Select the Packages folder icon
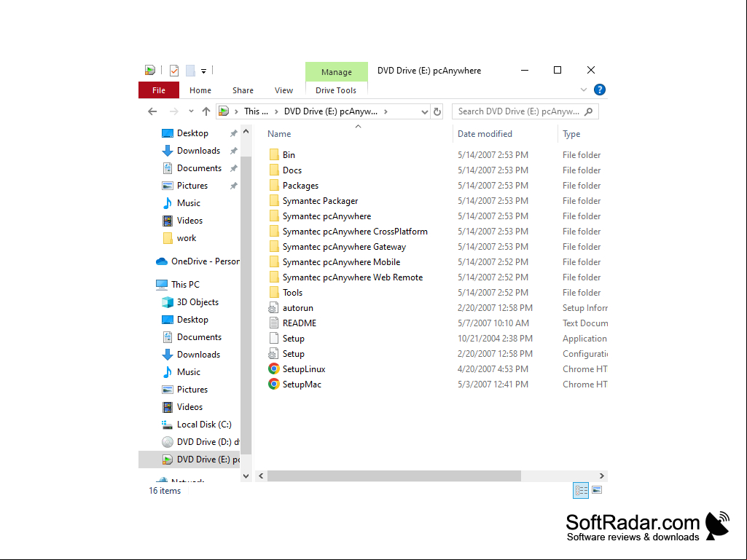 [x=274, y=185]
